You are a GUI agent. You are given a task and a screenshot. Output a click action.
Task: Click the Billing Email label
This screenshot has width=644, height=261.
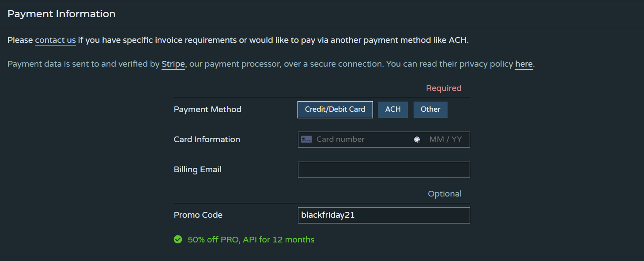pos(198,170)
